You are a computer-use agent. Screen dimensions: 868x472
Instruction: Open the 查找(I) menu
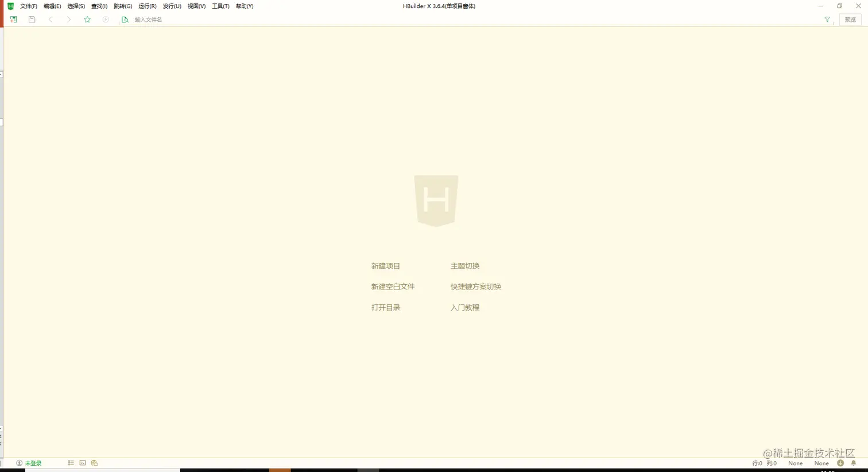[99, 6]
